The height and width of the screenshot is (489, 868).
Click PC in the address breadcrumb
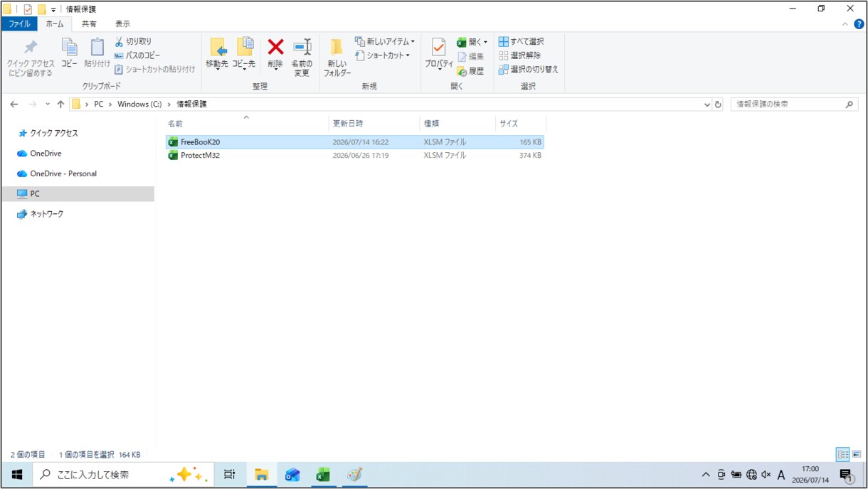click(x=99, y=104)
